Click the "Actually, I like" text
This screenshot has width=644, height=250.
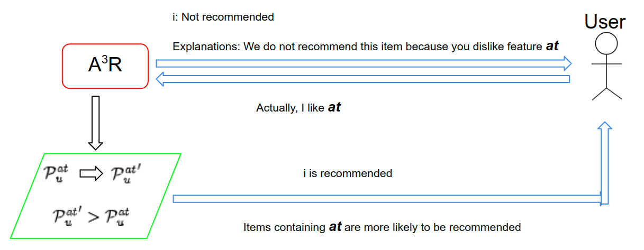pyautogui.click(x=291, y=108)
